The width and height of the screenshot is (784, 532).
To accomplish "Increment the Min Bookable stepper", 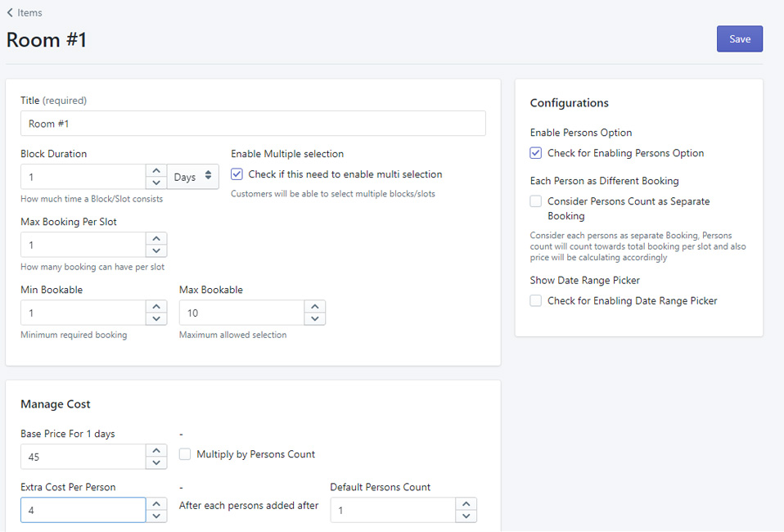I will pos(156,307).
